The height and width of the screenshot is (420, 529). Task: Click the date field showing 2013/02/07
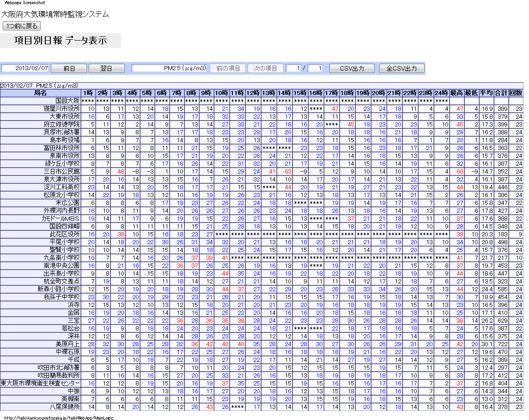point(25,68)
